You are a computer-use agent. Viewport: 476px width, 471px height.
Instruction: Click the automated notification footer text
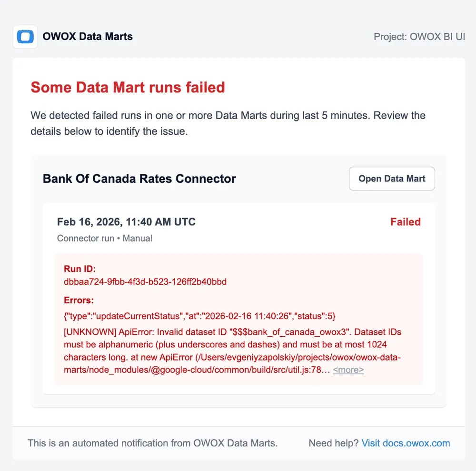pyautogui.click(x=152, y=443)
